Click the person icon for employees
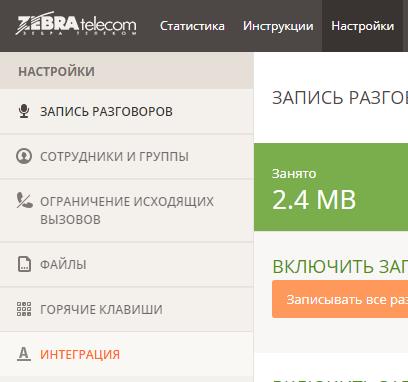 coord(24,156)
